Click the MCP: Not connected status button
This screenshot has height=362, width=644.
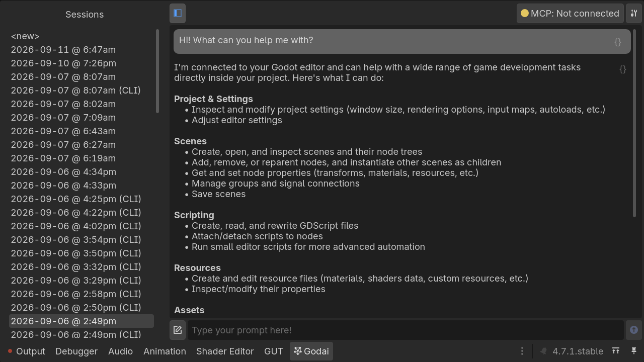click(x=570, y=14)
